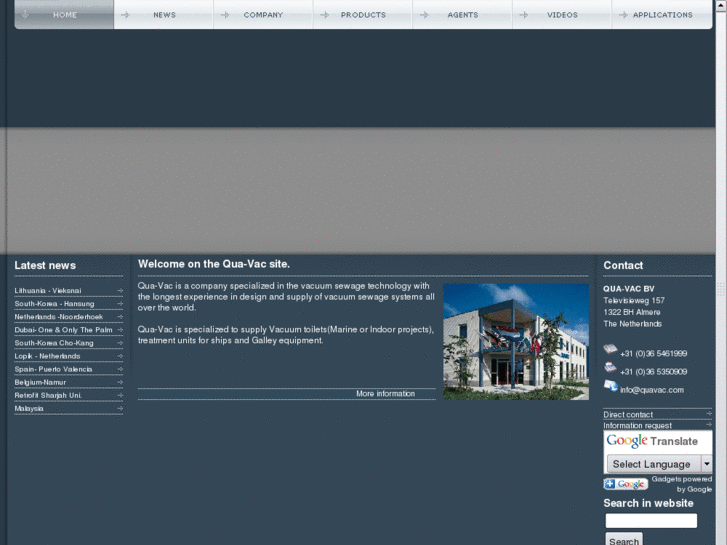Click the Latest news heading
The width and height of the screenshot is (727, 545).
tap(45, 265)
